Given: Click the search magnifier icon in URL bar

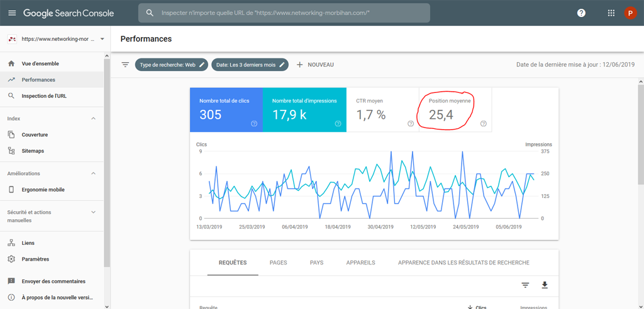Looking at the screenshot, I should click(x=150, y=13).
